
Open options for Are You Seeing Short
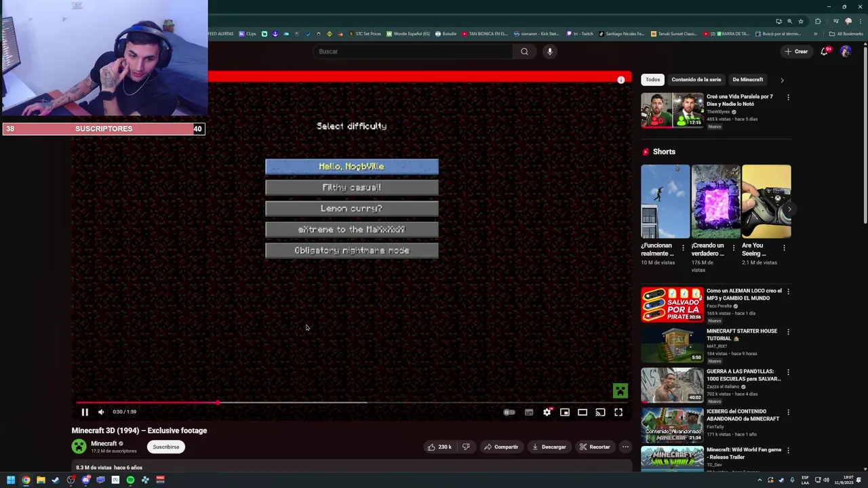point(783,248)
